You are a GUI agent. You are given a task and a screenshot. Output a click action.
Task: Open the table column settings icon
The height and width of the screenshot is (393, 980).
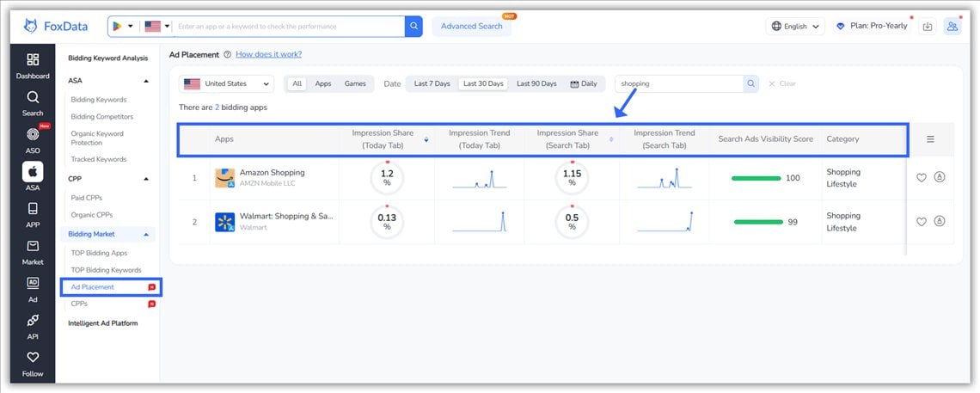[x=931, y=139]
